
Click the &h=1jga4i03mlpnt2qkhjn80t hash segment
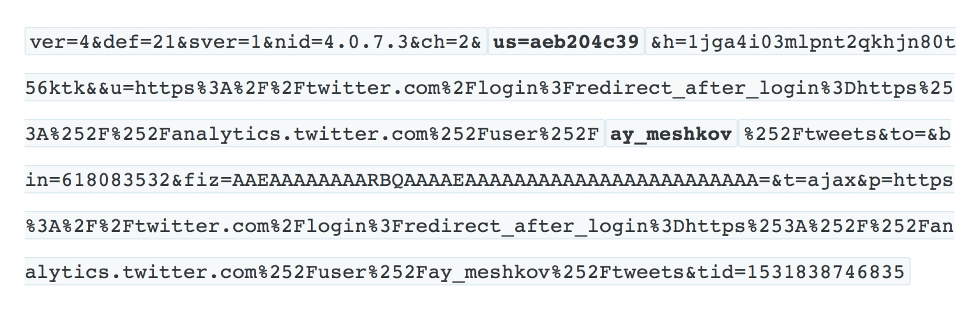[803, 42]
